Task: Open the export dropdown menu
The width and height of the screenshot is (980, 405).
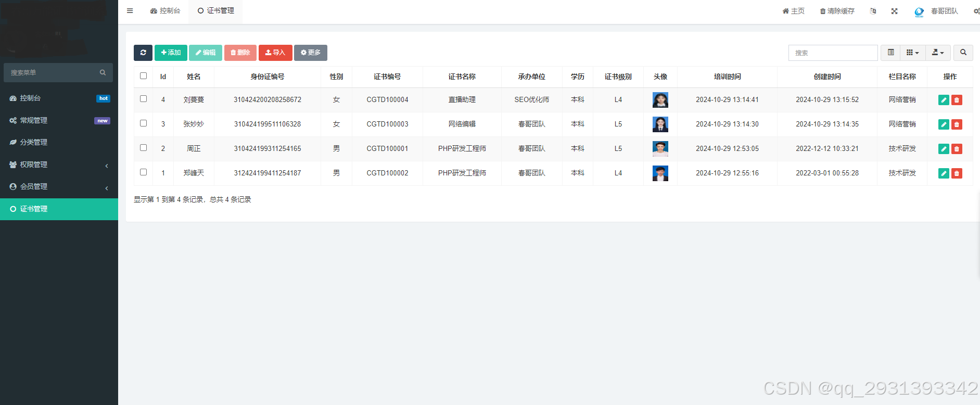Action: (x=938, y=53)
